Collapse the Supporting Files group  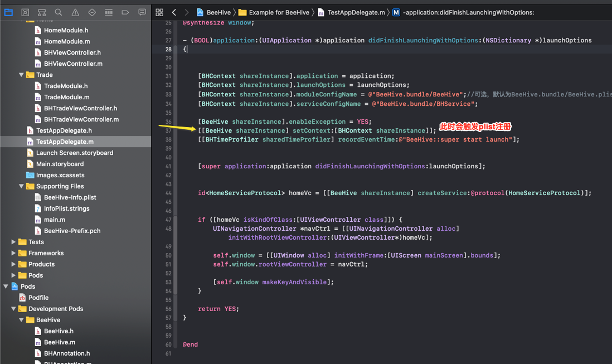coord(22,187)
